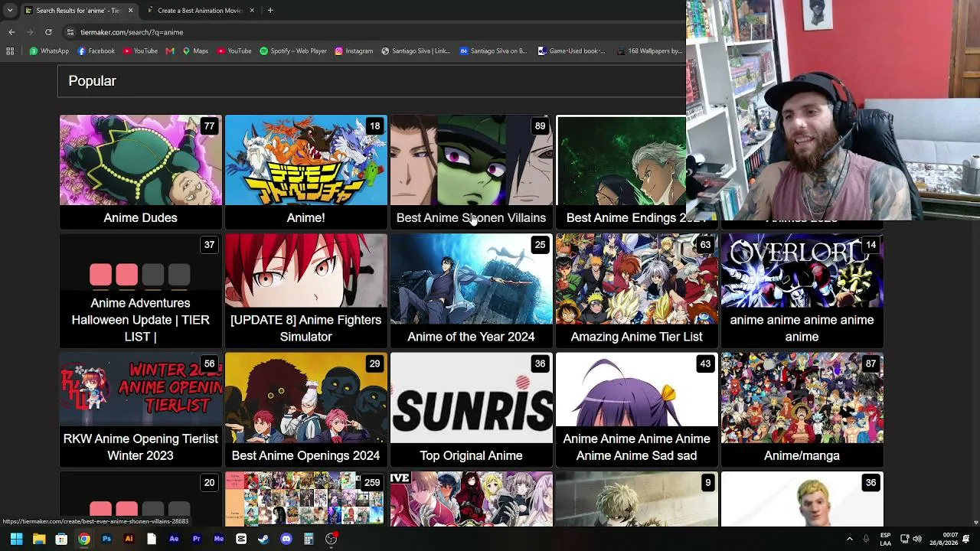Open the taskbar network status icon
Viewport: 980px width, 551px height.
point(904,539)
